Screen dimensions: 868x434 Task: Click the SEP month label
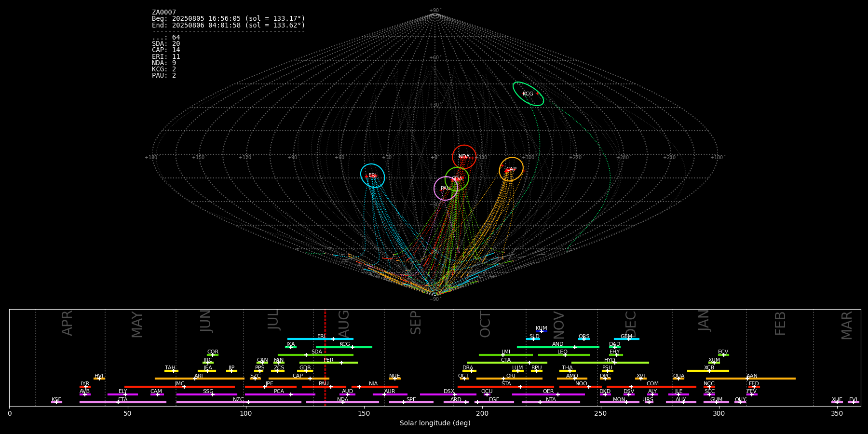click(416, 323)
